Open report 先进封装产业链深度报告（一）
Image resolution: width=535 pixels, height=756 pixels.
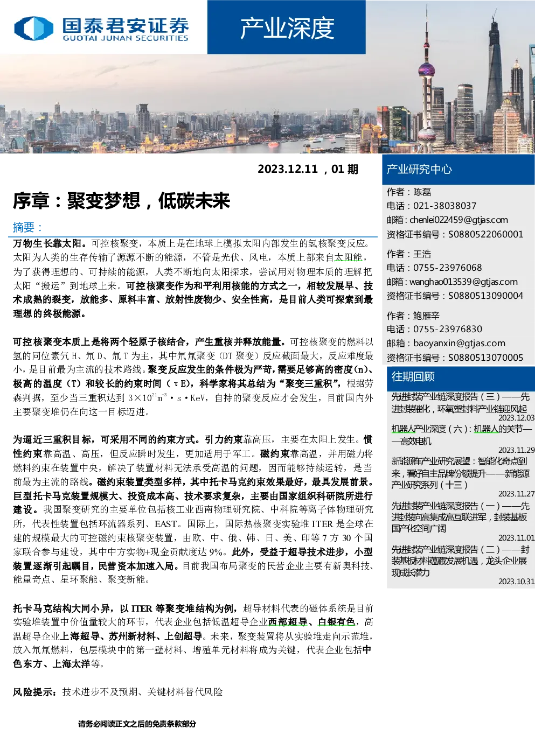pyautogui.click(x=461, y=517)
